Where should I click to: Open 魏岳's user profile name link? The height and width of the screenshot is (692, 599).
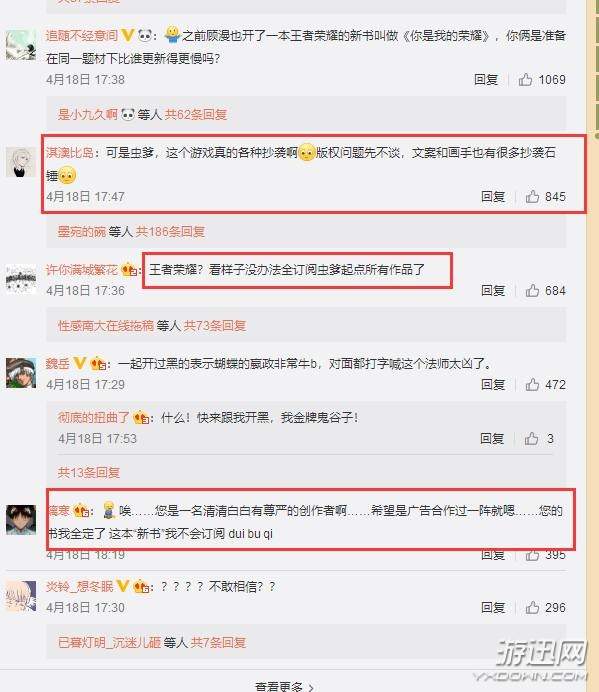(57, 364)
